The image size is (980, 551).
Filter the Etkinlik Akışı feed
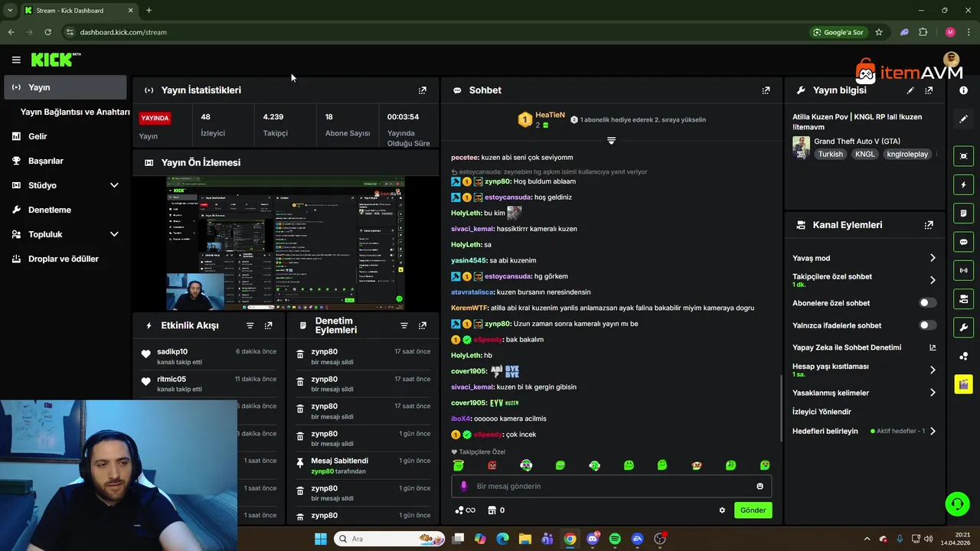pyautogui.click(x=250, y=325)
